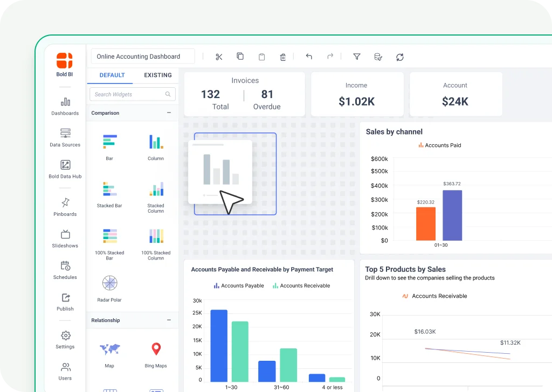This screenshot has width=552, height=392.
Task: Click the copy toolbar icon
Action: (240, 56)
